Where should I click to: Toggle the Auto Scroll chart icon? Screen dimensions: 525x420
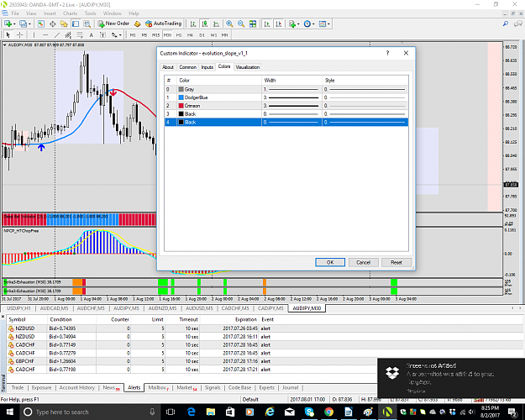[x=267, y=24]
